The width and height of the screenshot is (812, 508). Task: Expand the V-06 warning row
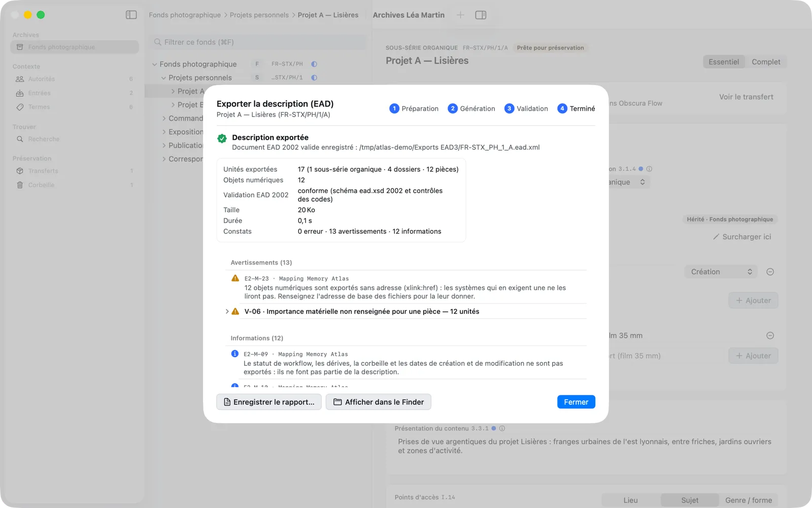pos(227,311)
